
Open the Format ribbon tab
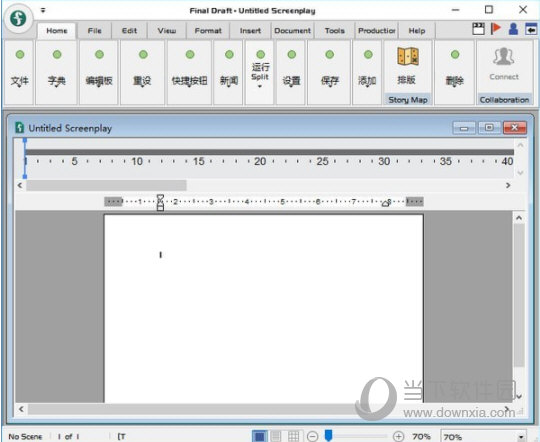[x=208, y=31]
